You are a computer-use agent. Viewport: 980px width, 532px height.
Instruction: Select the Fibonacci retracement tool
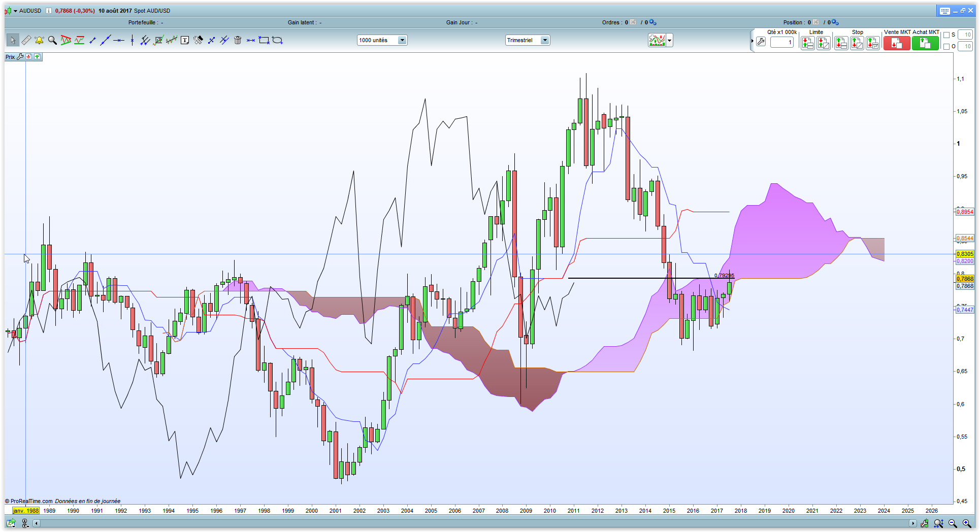click(x=158, y=40)
